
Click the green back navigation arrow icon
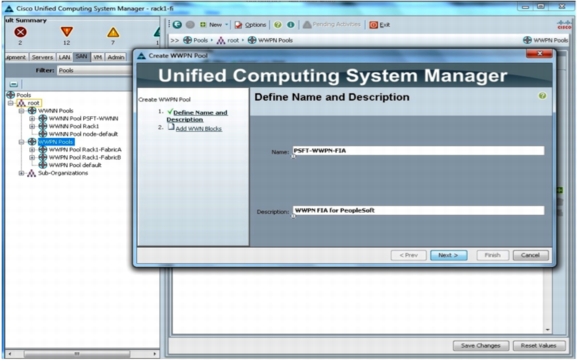177,25
